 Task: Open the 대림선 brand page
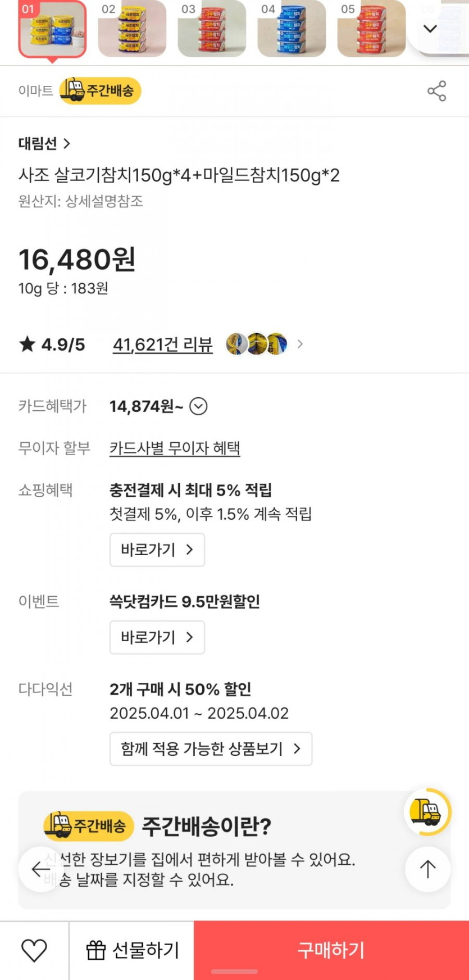[x=44, y=144]
